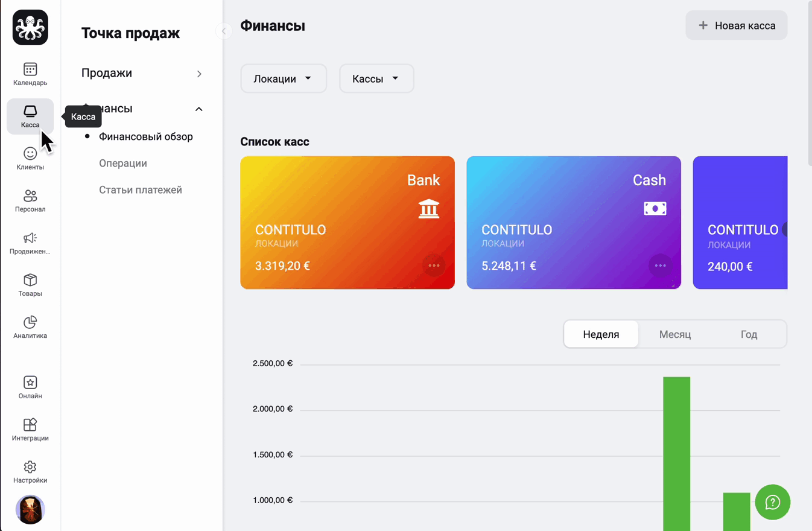
Task: Go to Клиенты in the sidebar
Action: coord(30,159)
